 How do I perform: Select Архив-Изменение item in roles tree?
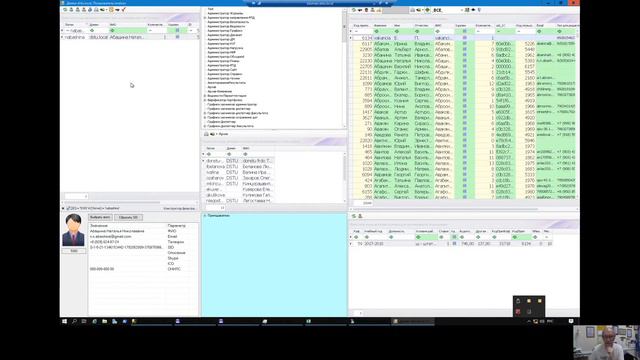point(220,91)
